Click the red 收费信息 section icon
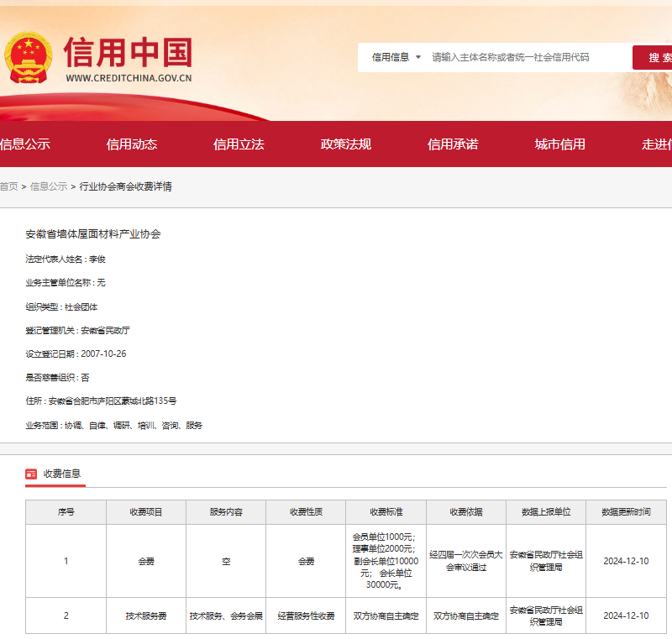 (31, 474)
